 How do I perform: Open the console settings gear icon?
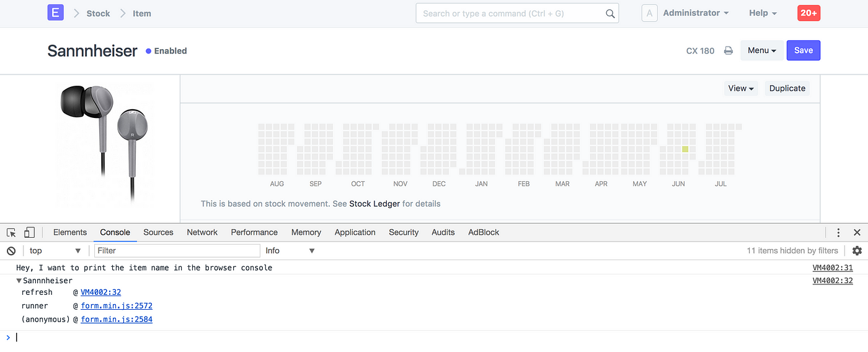coord(857,251)
